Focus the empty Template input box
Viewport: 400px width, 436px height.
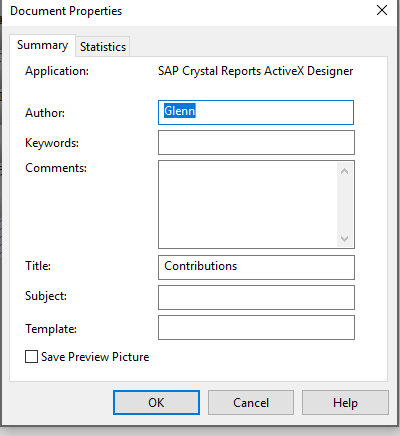click(x=256, y=327)
